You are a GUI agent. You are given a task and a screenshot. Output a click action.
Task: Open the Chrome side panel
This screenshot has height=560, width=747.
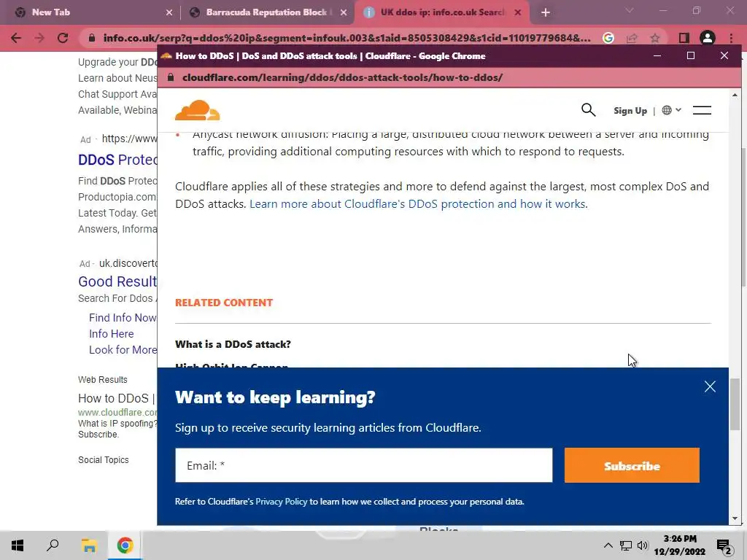[684, 38]
